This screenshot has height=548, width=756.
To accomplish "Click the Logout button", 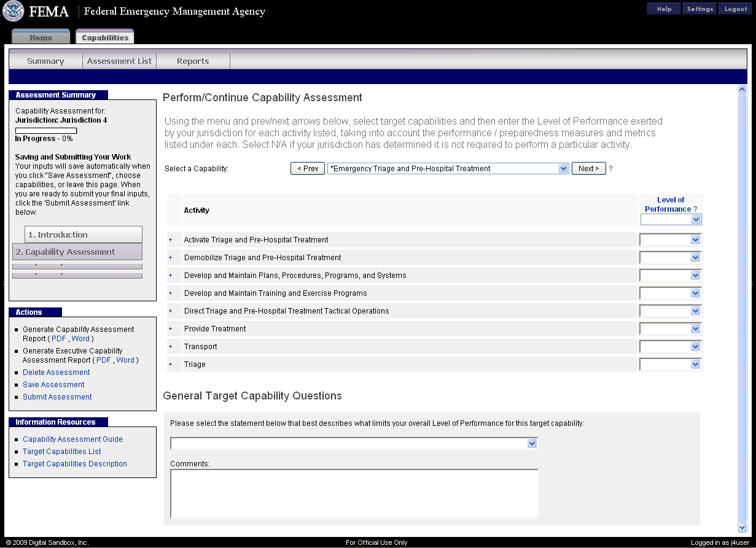I will tap(735, 9).
